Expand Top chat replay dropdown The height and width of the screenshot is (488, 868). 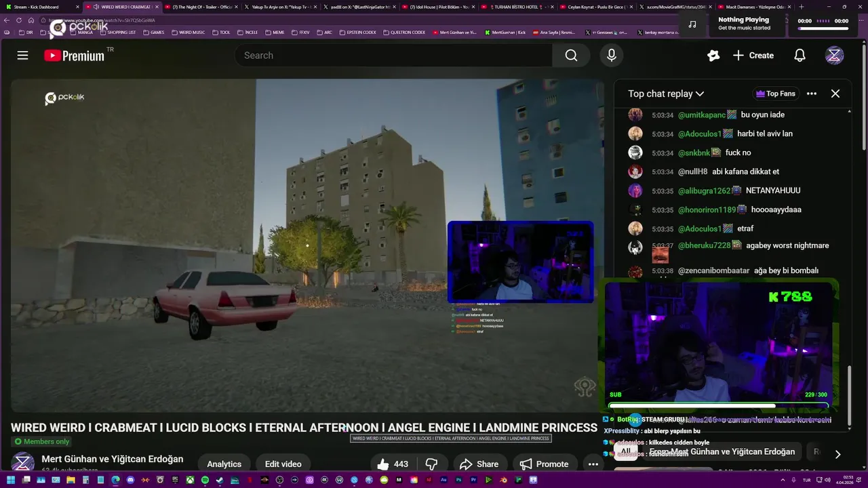(666, 94)
